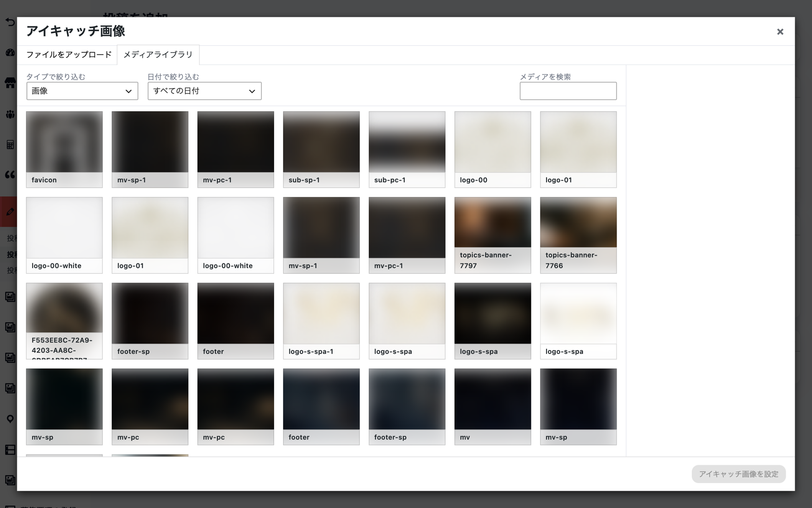Image resolution: width=812 pixels, height=508 pixels.
Task: Click the pencil posts icon in background sidebar
Action: point(10,211)
